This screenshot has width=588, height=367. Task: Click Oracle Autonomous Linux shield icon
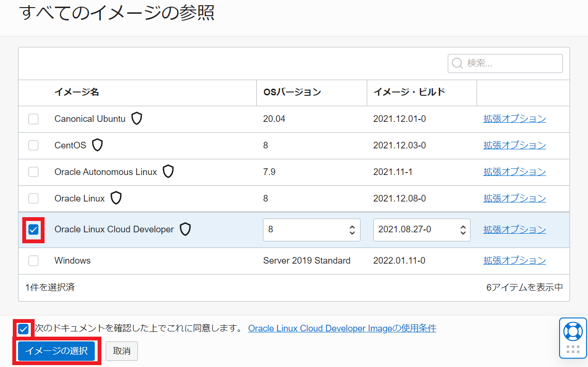[168, 172]
